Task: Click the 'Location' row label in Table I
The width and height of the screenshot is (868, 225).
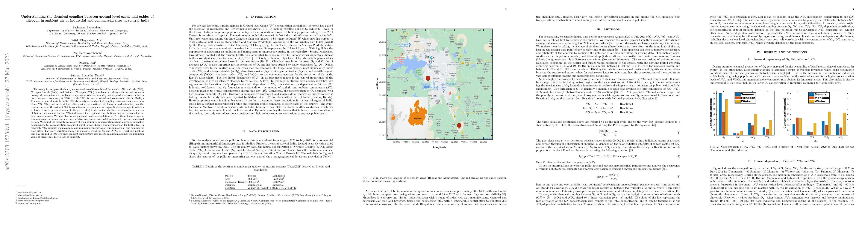Action: (230, 188)
